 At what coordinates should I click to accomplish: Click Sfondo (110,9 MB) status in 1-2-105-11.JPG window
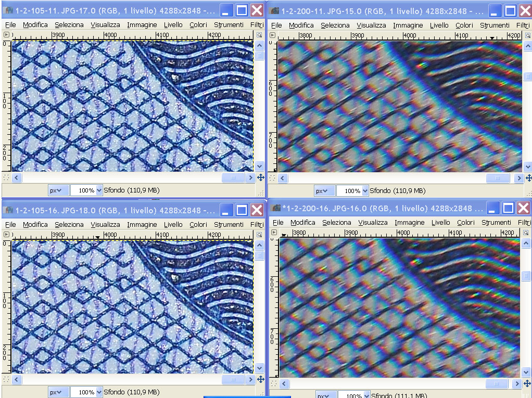point(132,190)
